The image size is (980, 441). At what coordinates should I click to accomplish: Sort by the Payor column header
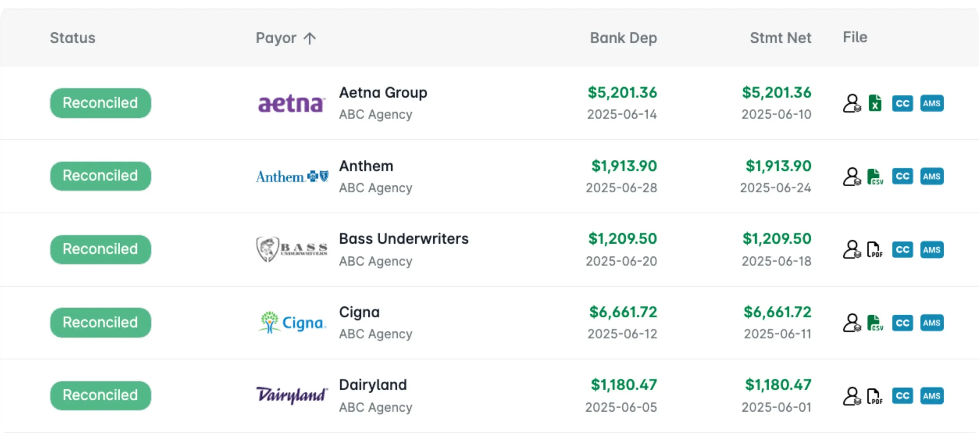[276, 38]
